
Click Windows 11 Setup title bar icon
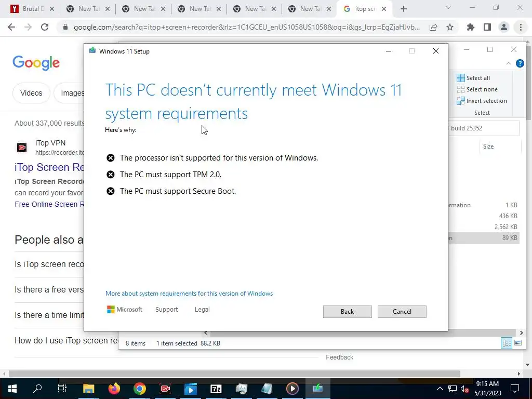92,51
